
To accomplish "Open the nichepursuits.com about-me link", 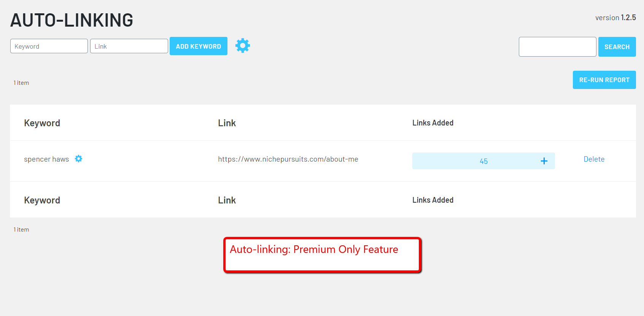I will point(288,159).
